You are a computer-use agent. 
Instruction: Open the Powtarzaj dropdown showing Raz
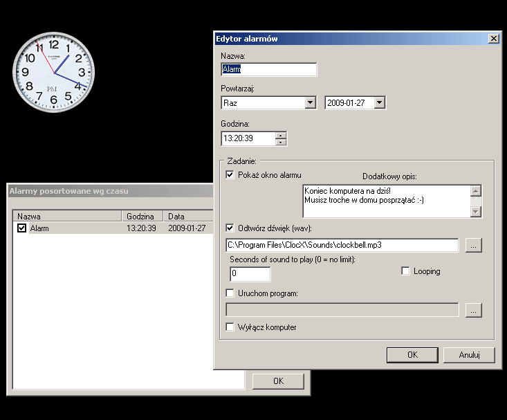pos(310,103)
